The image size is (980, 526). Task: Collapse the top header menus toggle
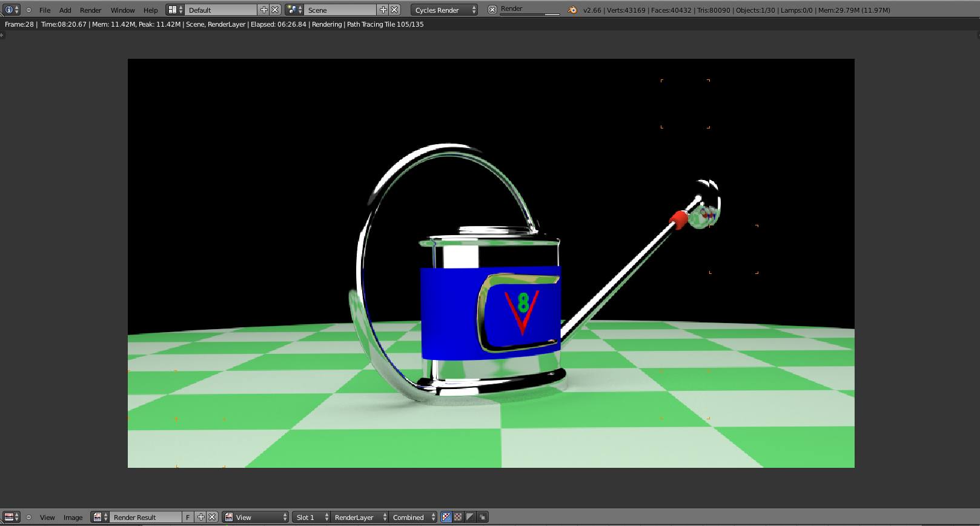coord(28,10)
